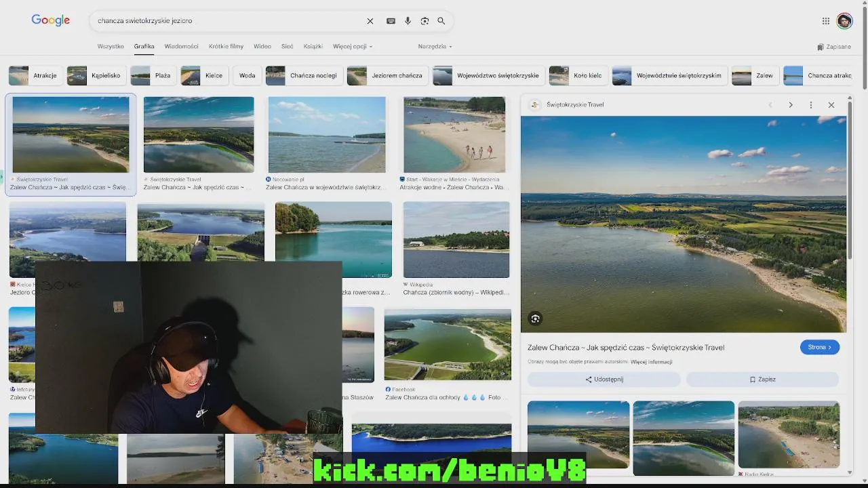Open Więcej informacji copyright link
868x488 pixels.
(651, 362)
